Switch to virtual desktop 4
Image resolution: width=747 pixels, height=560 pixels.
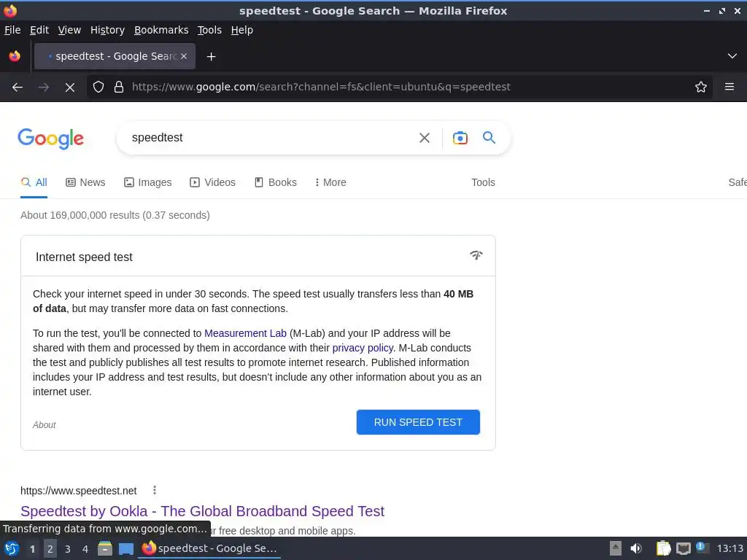85,549
